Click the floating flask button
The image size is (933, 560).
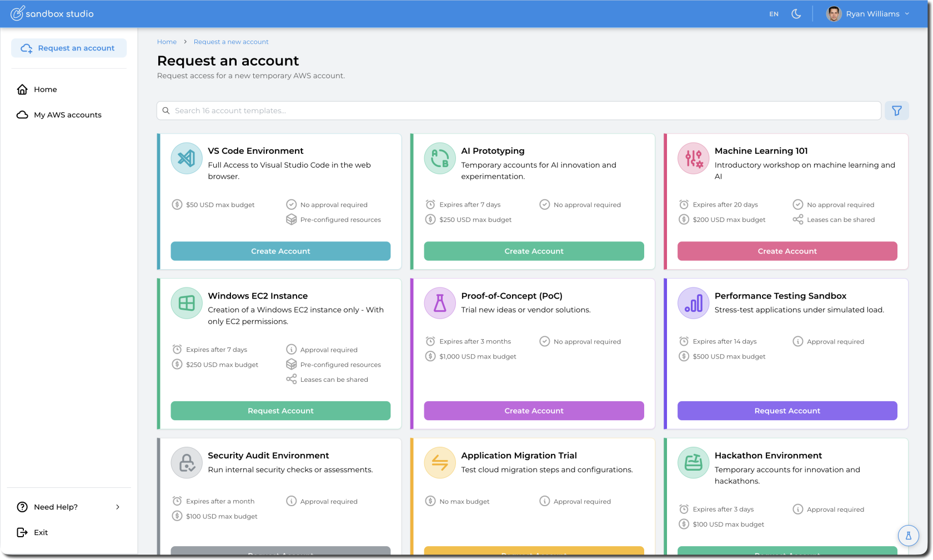[908, 536]
